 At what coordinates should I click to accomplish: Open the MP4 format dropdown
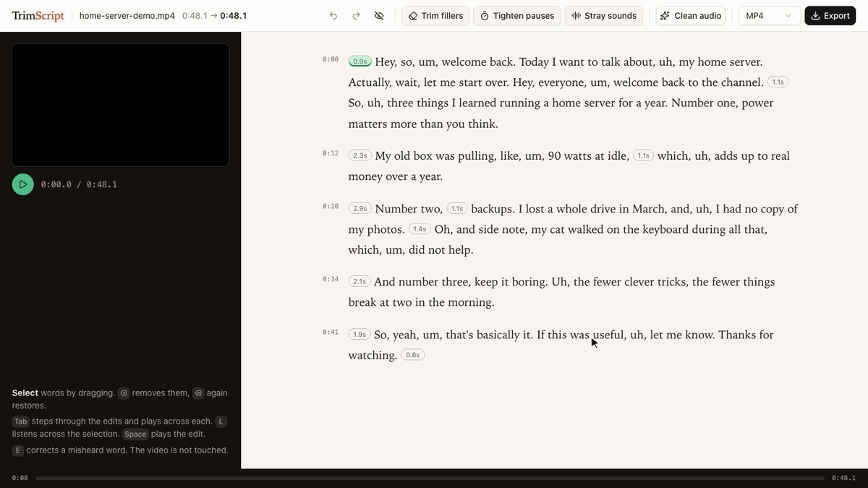(x=769, y=16)
